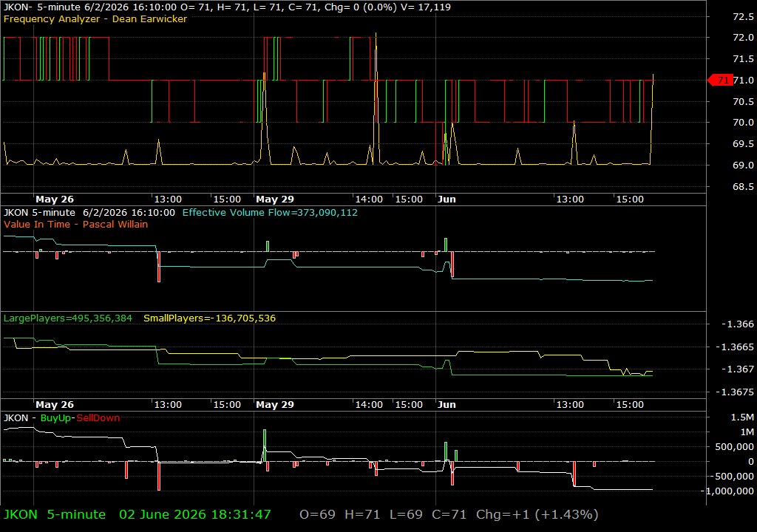Click the SellDown legend label

pos(98,418)
